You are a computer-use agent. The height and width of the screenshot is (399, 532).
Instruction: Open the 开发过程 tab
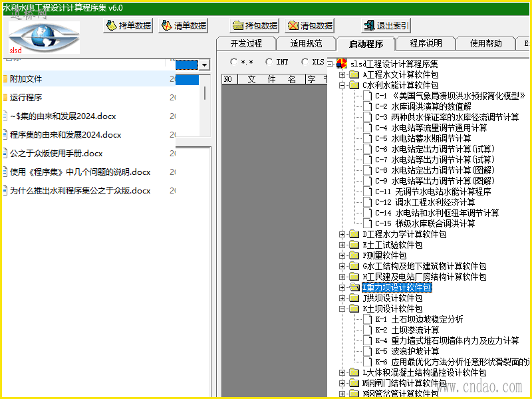click(x=246, y=43)
